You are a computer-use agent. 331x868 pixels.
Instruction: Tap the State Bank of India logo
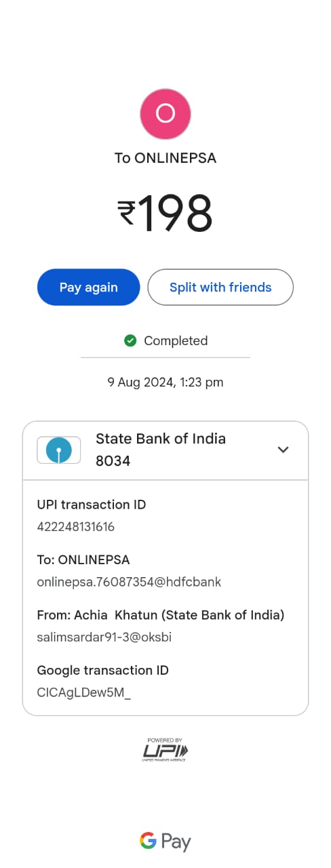point(59,450)
